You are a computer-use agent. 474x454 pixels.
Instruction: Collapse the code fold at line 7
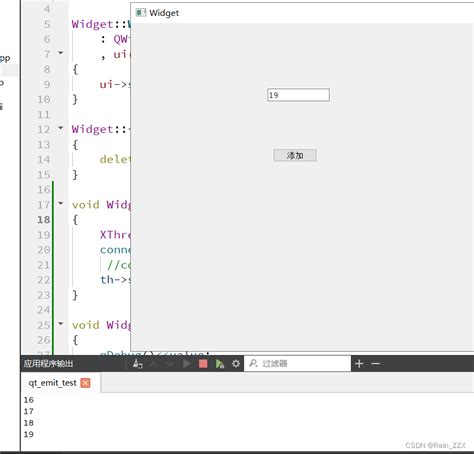(x=61, y=53)
